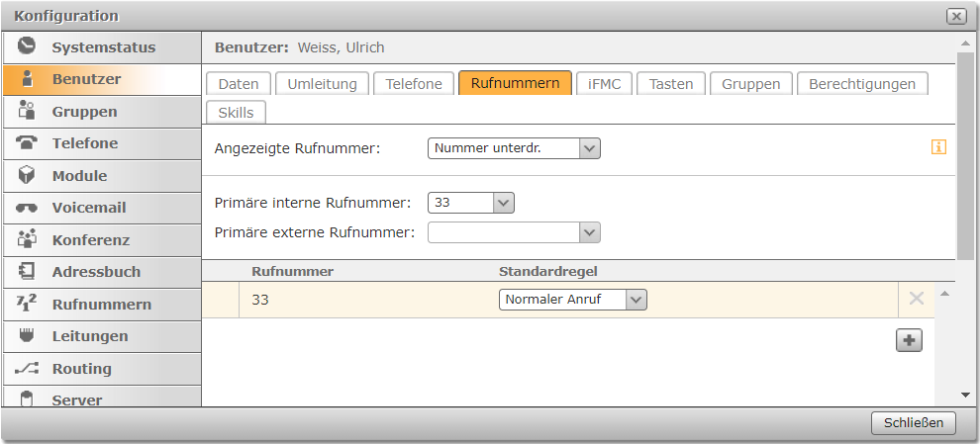This screenshot has height=444, width=980.
Task: Open Routing in the sidebar
Action: point(81,368)
